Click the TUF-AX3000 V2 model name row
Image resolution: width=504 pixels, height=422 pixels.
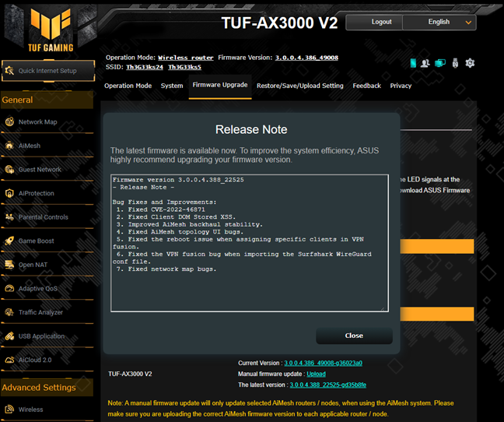click(130, 374)
